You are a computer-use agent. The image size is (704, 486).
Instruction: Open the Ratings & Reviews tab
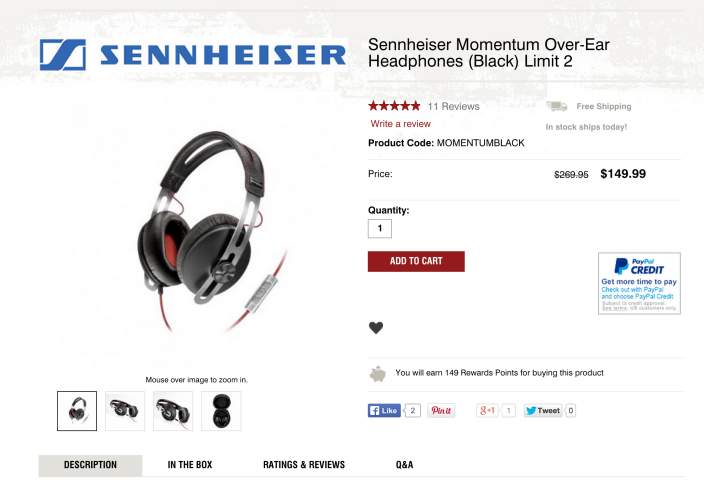tap(304, 465)
